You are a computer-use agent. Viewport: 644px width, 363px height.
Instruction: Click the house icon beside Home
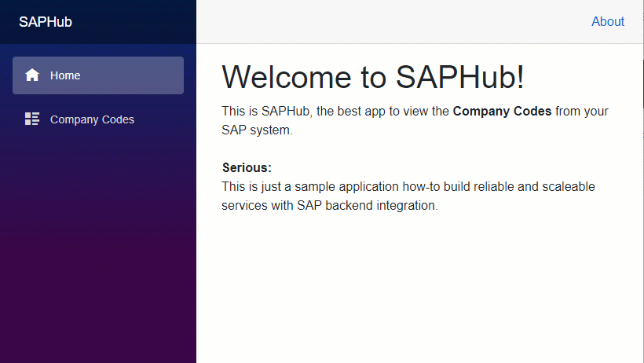(x=32, y=75)
